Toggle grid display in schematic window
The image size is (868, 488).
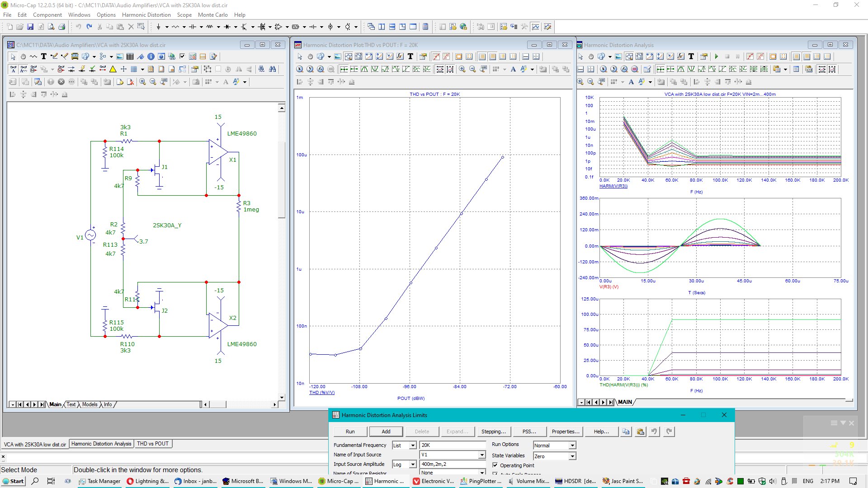coord(134,69)
